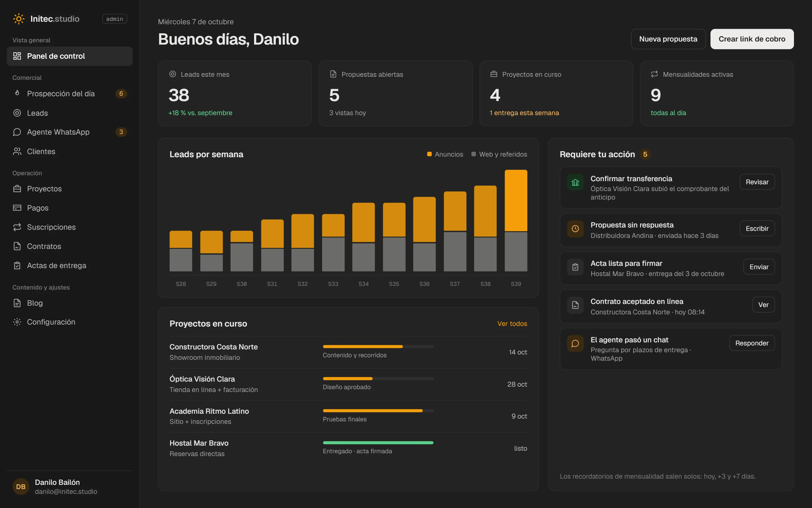Viewport: 812px width, 508px height.
Task: Click Enviar for Hostal Mar Bravo acta
Action: coord(759,267)
